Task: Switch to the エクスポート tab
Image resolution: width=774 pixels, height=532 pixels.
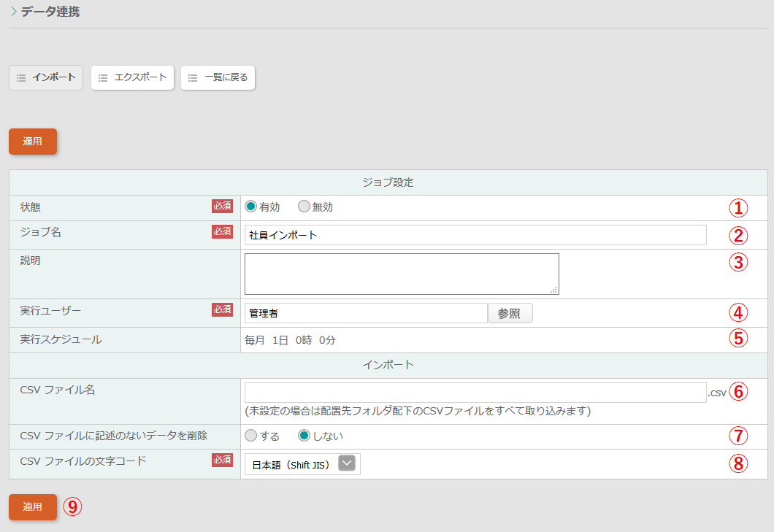Action: coord(132,77)
